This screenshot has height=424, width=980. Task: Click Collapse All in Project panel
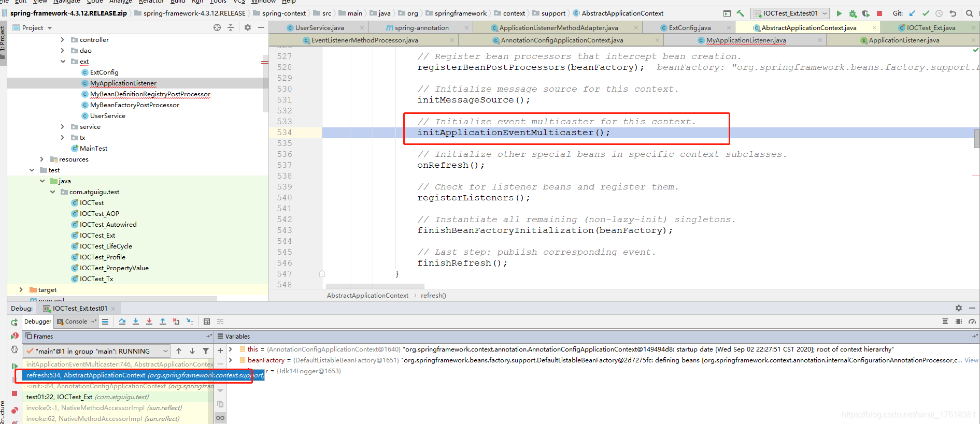tap(231, 27)
